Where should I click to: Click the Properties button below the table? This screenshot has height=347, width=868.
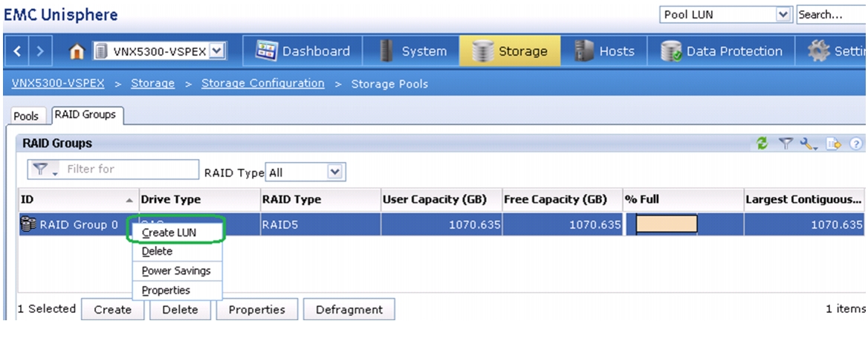click(x=257, y=309)
